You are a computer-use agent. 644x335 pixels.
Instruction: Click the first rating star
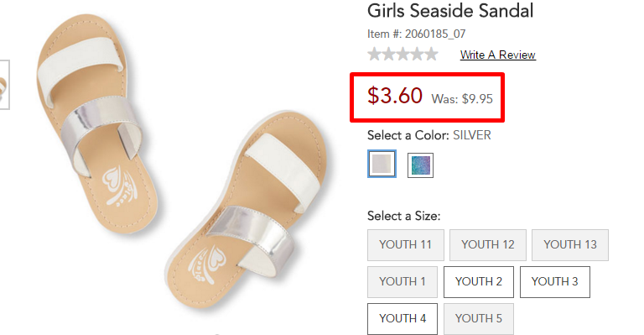tap(374, 55)
